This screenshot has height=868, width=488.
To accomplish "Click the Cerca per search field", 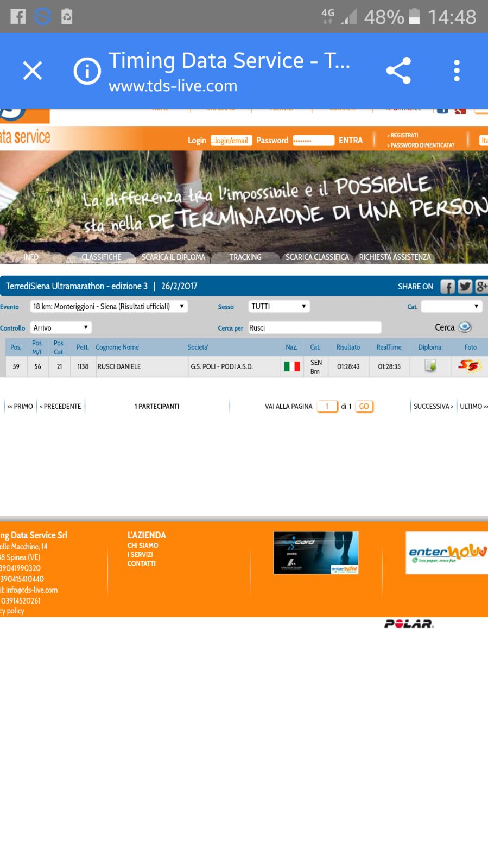I will [x=315, y=328].
